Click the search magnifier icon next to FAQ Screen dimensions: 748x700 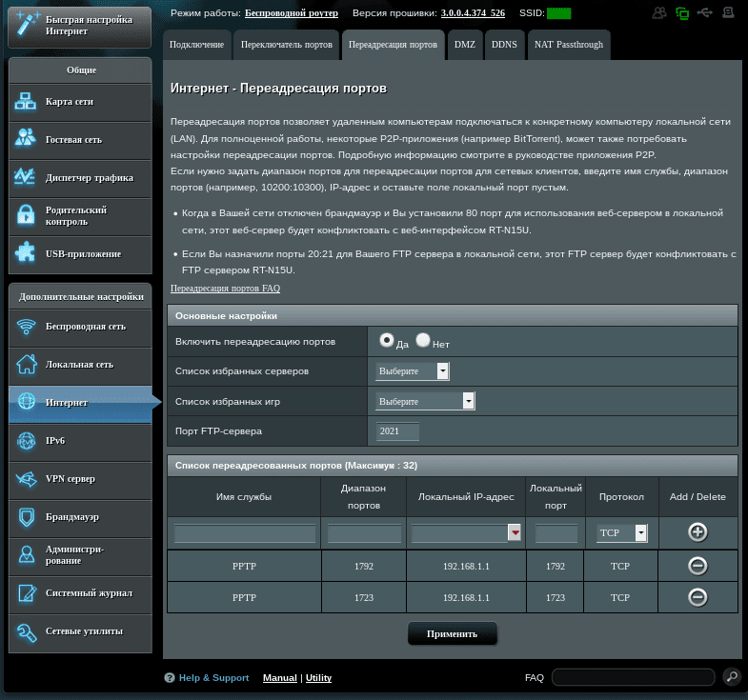pos(731,677)
